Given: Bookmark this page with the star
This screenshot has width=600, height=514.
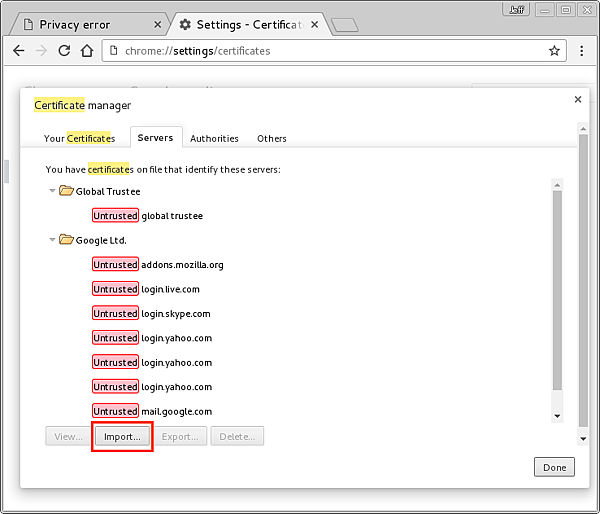Looking at the screenshot, I should 554,51.
